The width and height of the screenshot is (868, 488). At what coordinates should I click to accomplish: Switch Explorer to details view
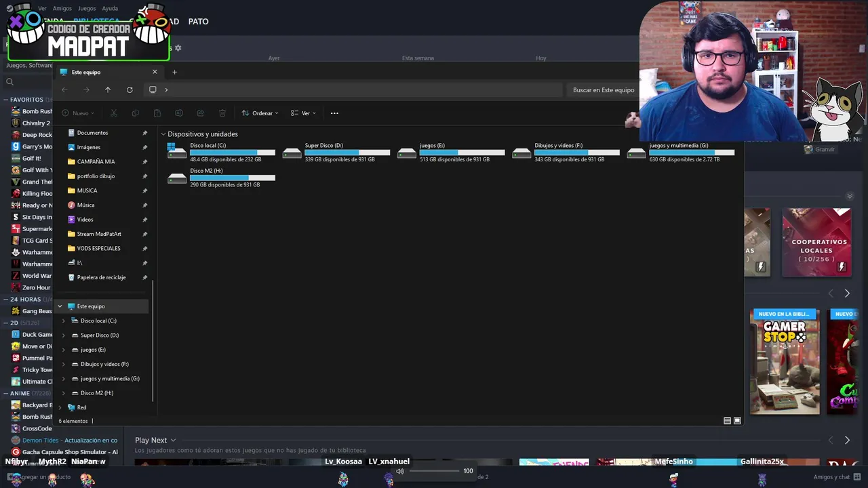click(x=727, y=421)
